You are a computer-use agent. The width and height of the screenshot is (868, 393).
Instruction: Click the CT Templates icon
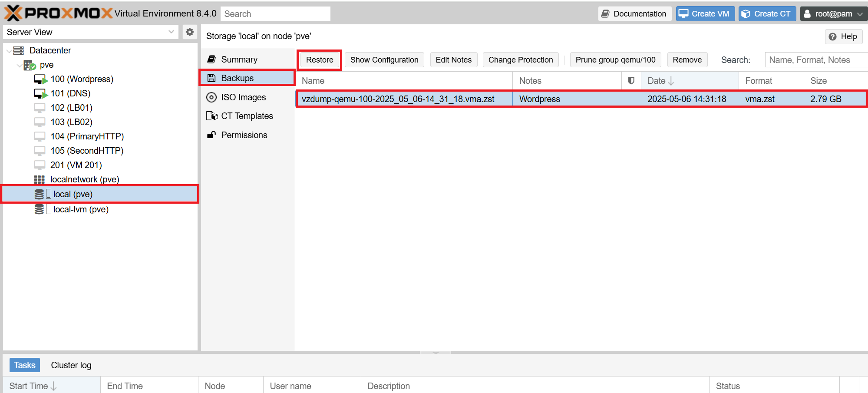(212, 116)
